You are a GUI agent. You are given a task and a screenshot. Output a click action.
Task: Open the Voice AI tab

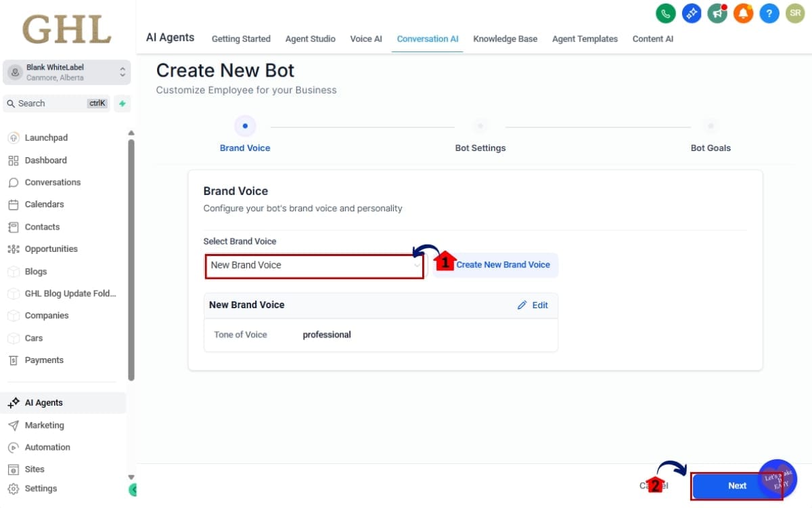(x=365, y=39)
